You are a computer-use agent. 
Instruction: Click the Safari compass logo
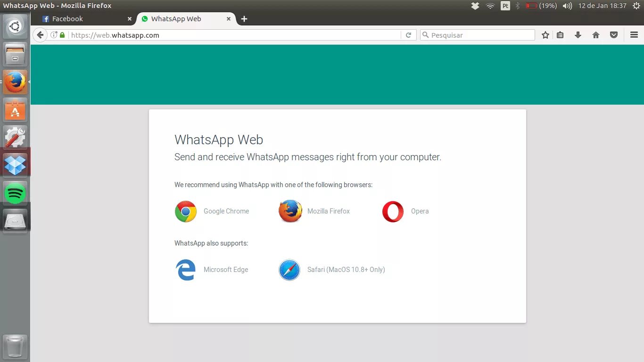289,270
